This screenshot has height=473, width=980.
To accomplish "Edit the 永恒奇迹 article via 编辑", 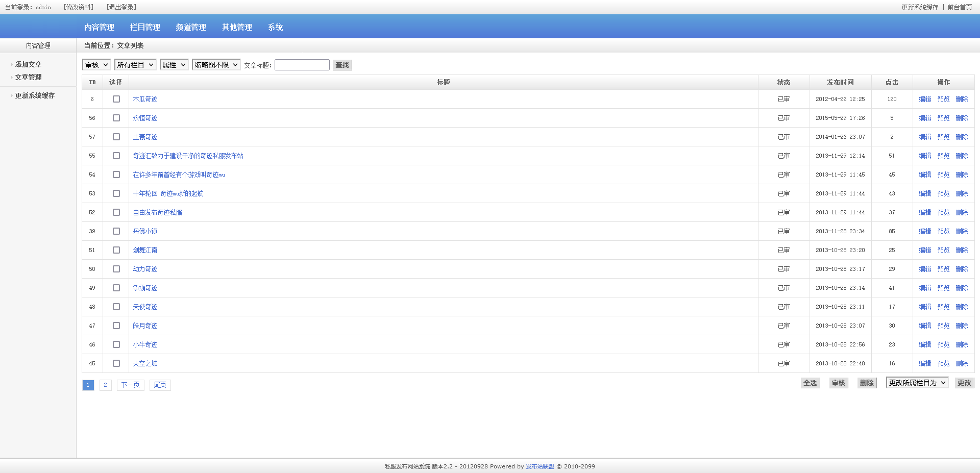I will pyautogui.click(x=925, y=118).
